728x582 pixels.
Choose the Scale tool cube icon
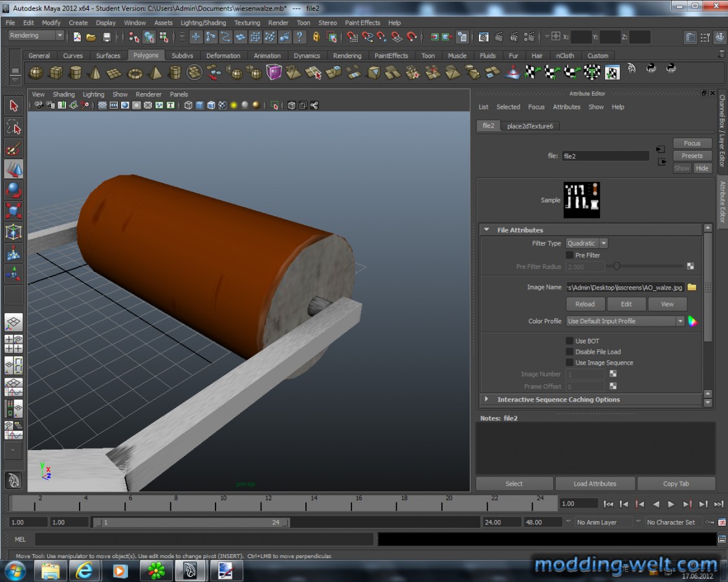pyautogui.click(x=14, y=211)
